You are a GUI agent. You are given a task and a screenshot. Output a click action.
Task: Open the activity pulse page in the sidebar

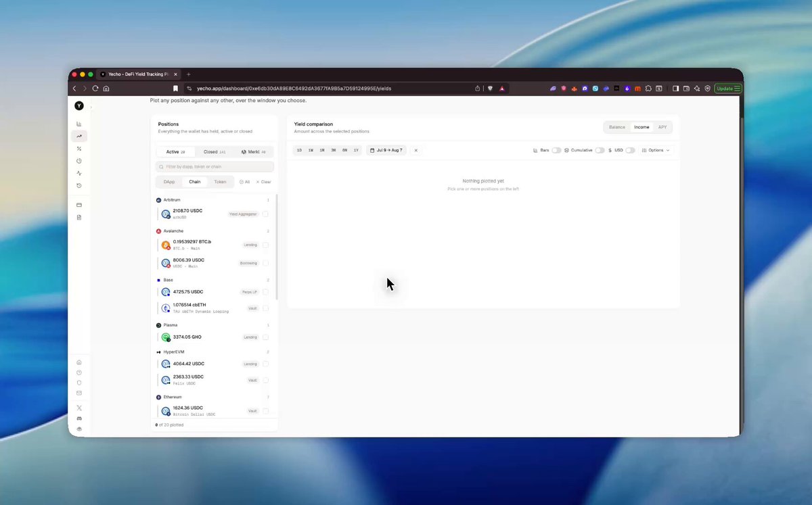[x=79, y=173]
